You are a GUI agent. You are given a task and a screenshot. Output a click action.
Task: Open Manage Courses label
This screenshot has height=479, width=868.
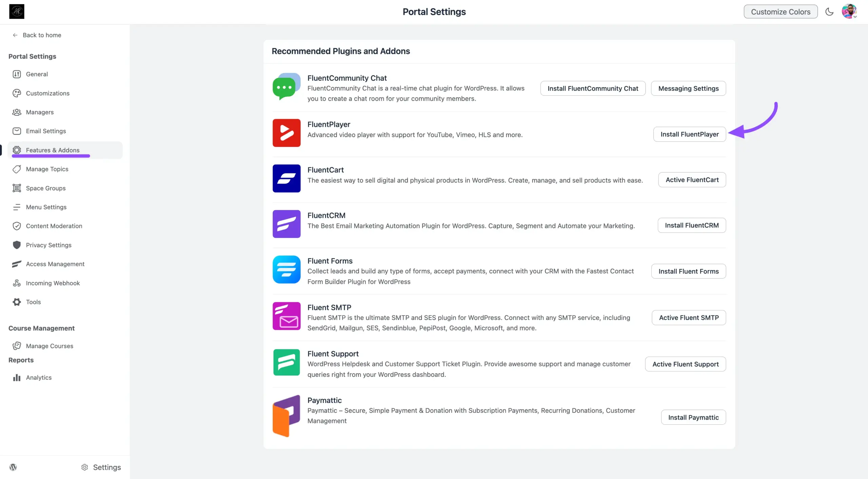50,346
